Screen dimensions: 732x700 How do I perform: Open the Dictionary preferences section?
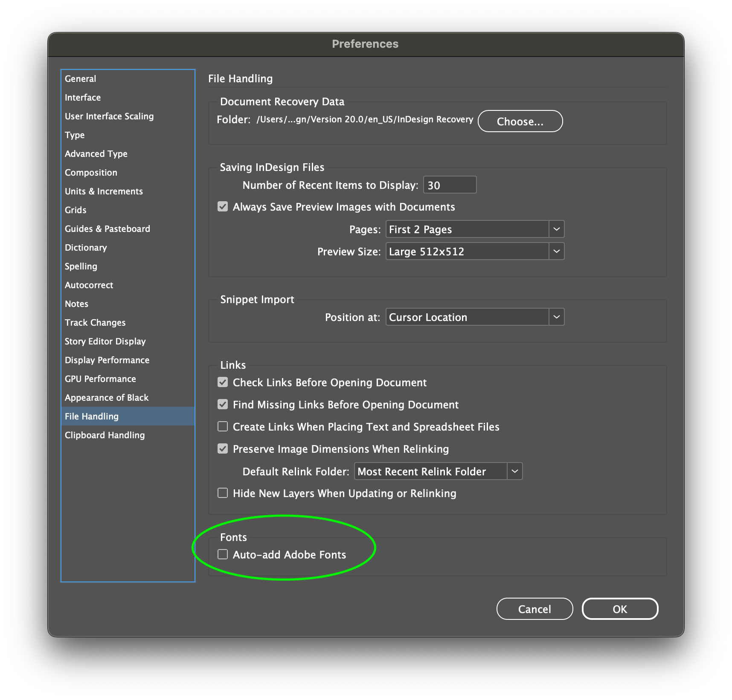coord(86,247)
